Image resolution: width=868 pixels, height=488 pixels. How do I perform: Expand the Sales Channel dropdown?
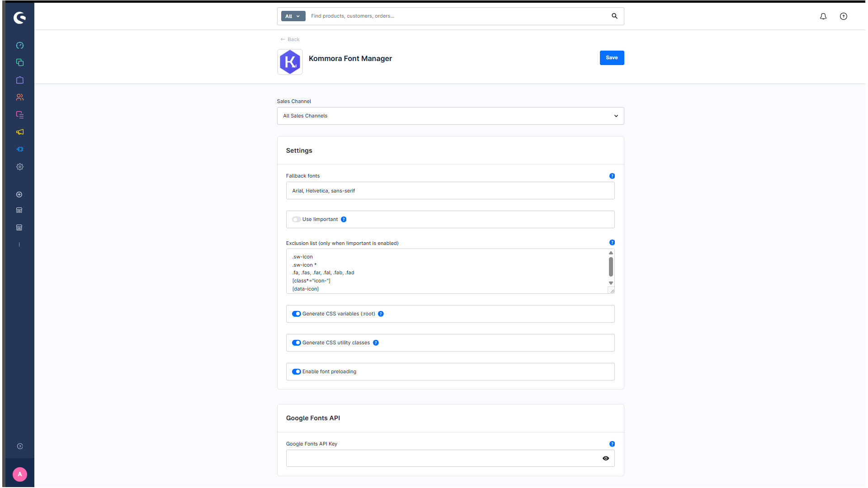pyautogui.click(x=450, y=116)
